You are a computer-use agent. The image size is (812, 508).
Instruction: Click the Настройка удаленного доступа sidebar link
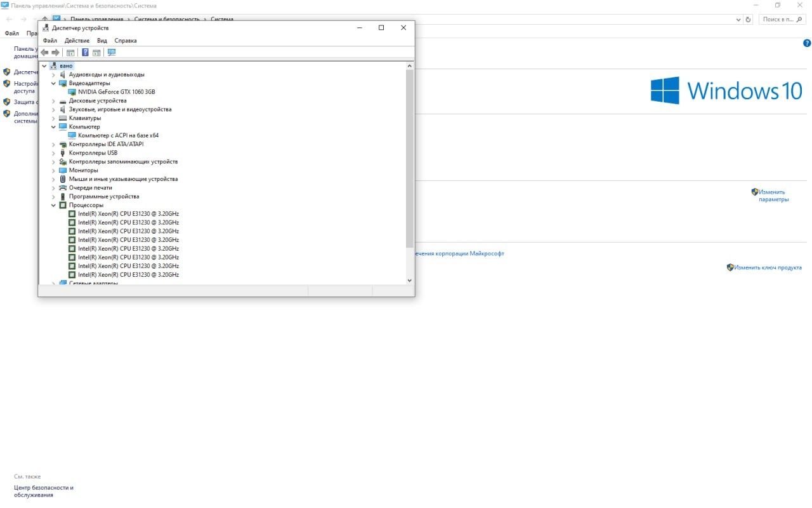tap(26, 87)
